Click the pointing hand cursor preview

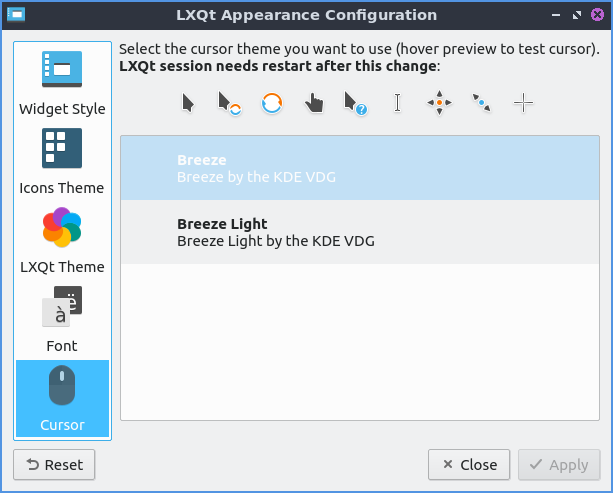[314, 103]
